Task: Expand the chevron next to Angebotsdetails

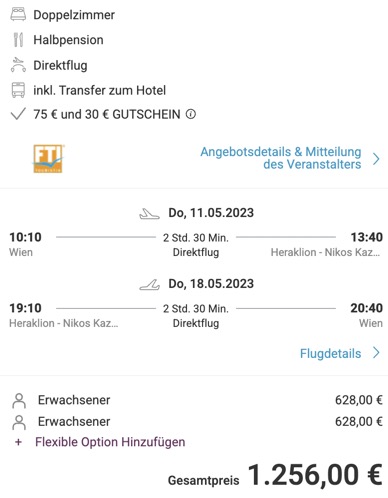Action: point(376,159)
